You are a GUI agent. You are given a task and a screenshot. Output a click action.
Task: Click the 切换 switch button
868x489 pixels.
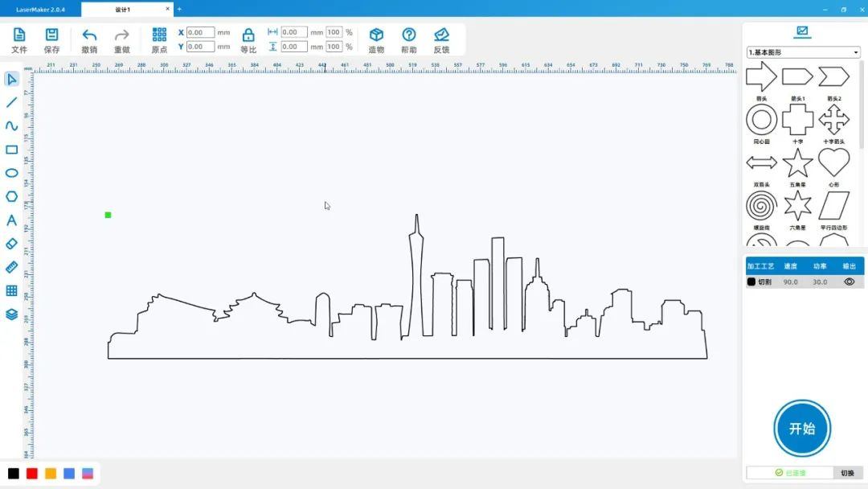pos(847,473)
